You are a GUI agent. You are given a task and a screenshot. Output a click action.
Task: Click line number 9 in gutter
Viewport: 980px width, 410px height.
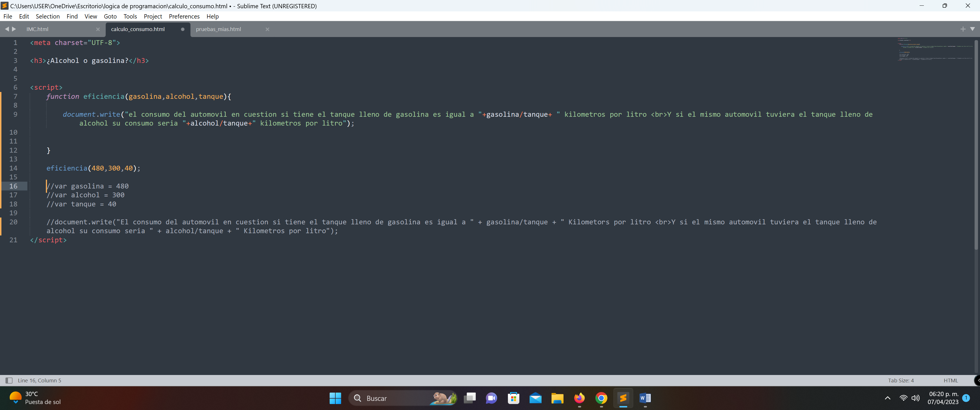click(x=15, y=114)
